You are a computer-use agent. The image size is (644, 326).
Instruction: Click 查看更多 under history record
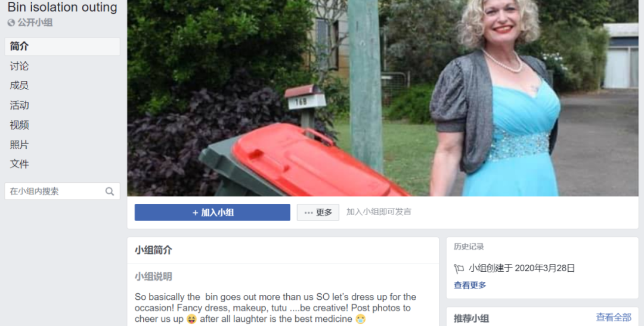tap(470, 285)
